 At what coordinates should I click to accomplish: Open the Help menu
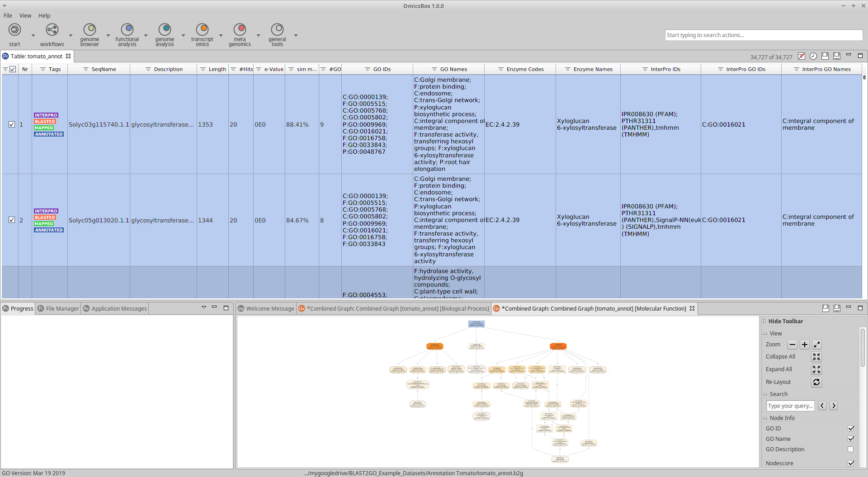pyautogui.click(x=44, y=15)
